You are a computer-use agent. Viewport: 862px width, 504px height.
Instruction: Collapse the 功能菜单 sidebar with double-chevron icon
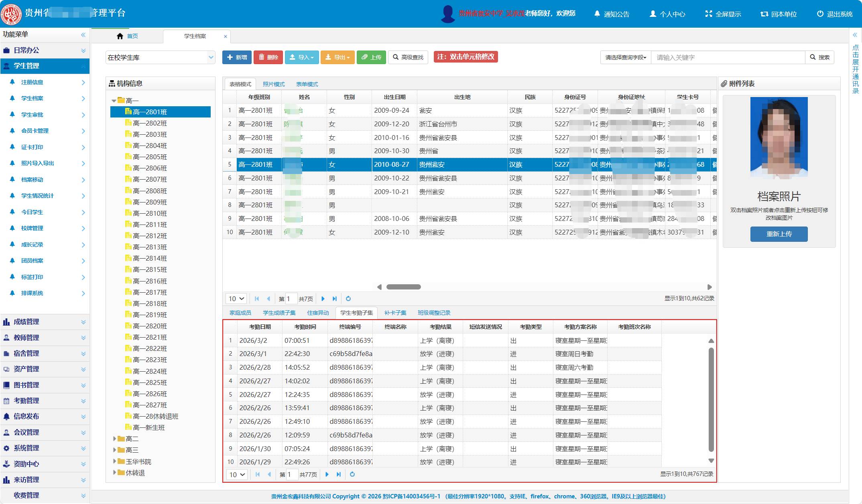83,35
